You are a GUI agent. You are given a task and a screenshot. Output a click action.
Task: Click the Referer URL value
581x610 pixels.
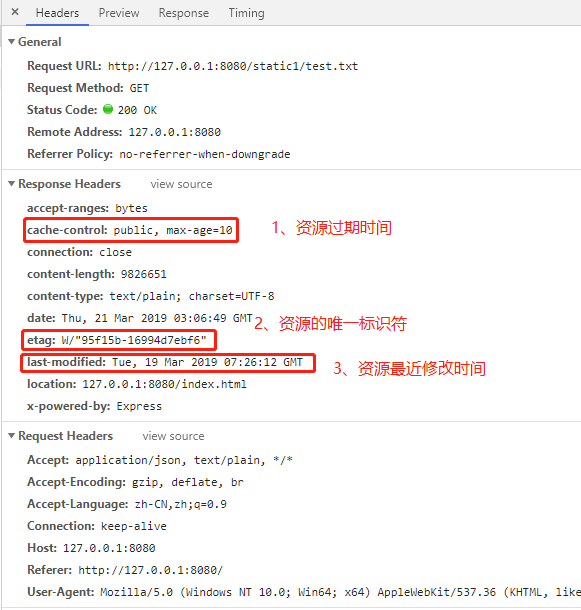click(x=151, y=570)
